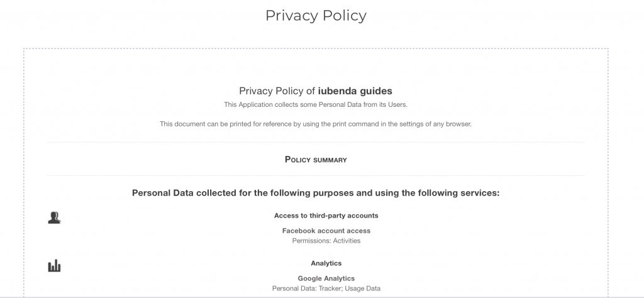Expand the 'Facebook account access' entry
This screenshot has height=298, width=644.
[326, 231]
